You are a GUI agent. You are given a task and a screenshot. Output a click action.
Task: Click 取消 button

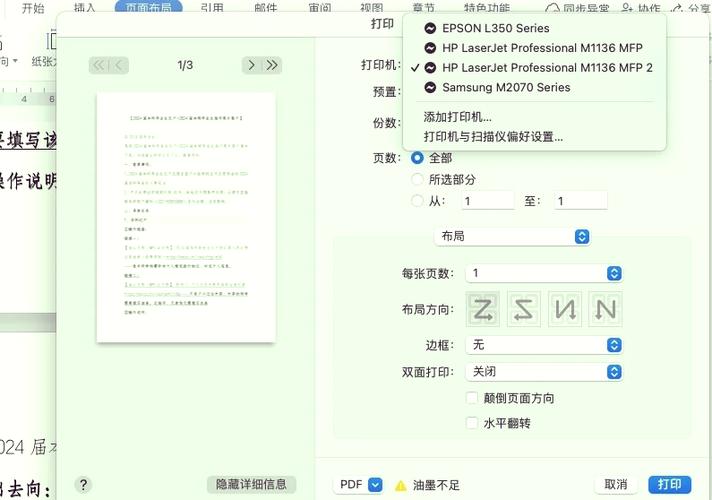point(616,485)
